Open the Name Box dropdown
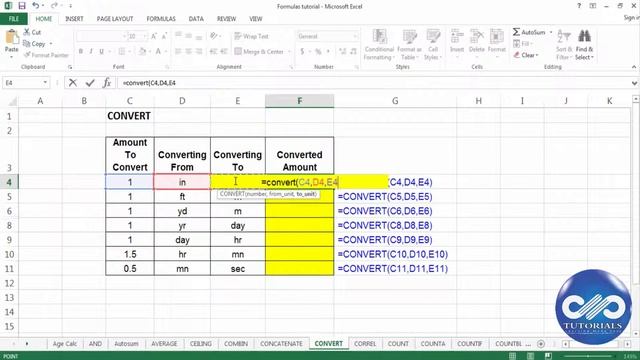 point(45,83)
